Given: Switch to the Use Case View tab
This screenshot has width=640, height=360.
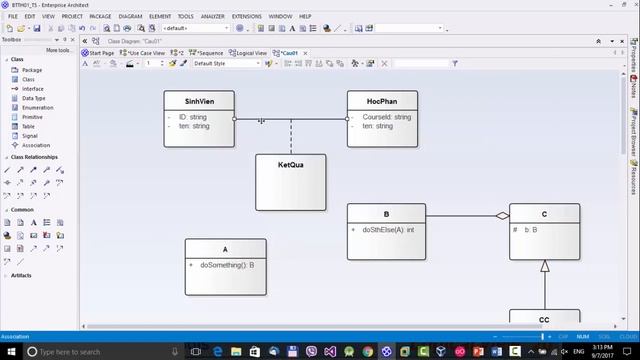Looking at the screenshot, I should click(x=142, y=53).
